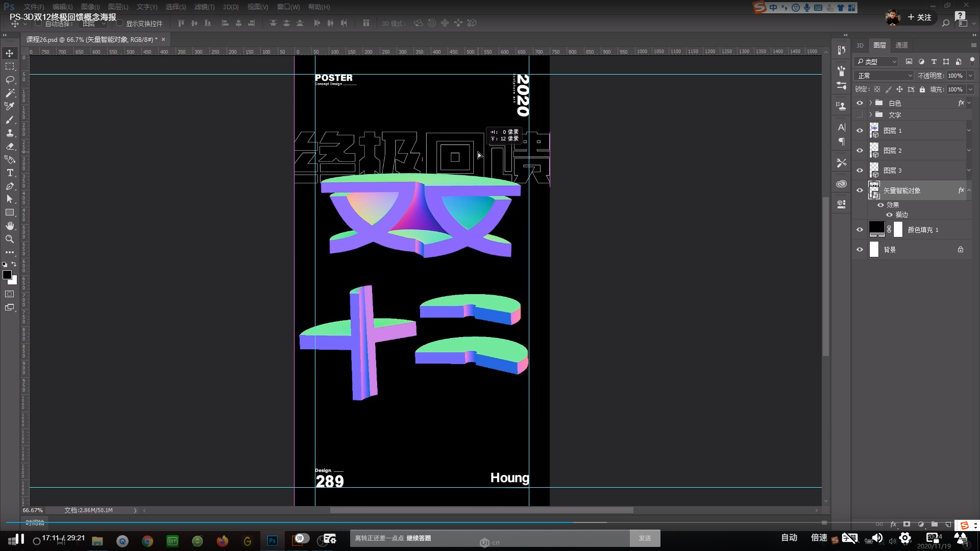Screen dimensions: 980x551
Task: Hide the 矢量智能对象 layer
Action: click(x=860, y=190)
